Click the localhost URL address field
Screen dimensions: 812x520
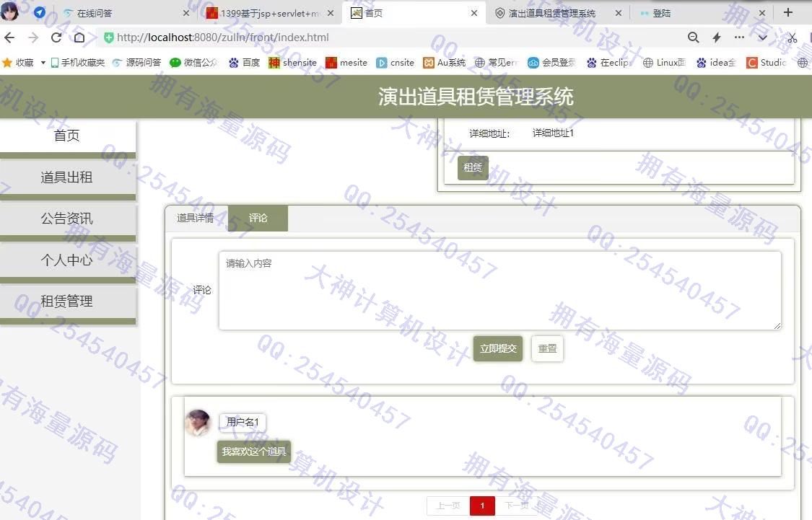(x=223, y=38)
